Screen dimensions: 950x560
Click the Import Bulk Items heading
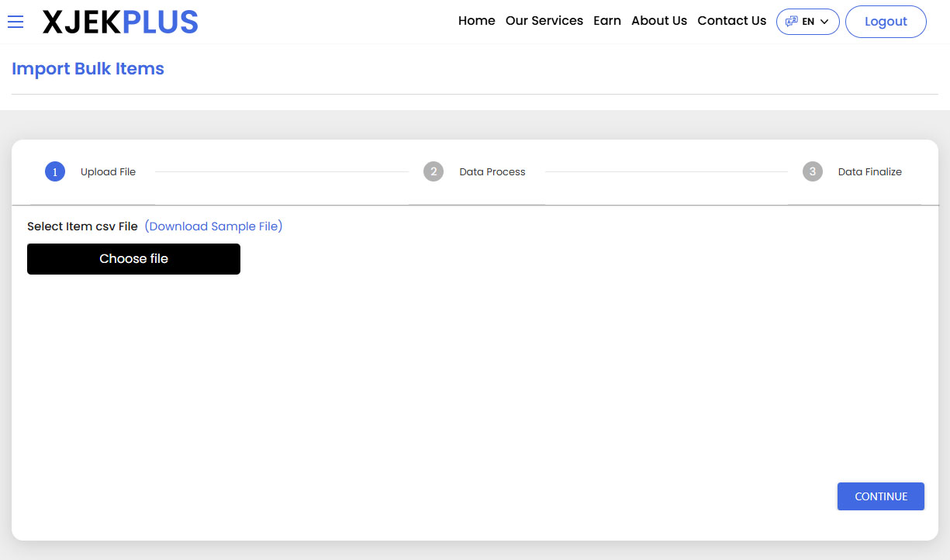tap(88, 69)
